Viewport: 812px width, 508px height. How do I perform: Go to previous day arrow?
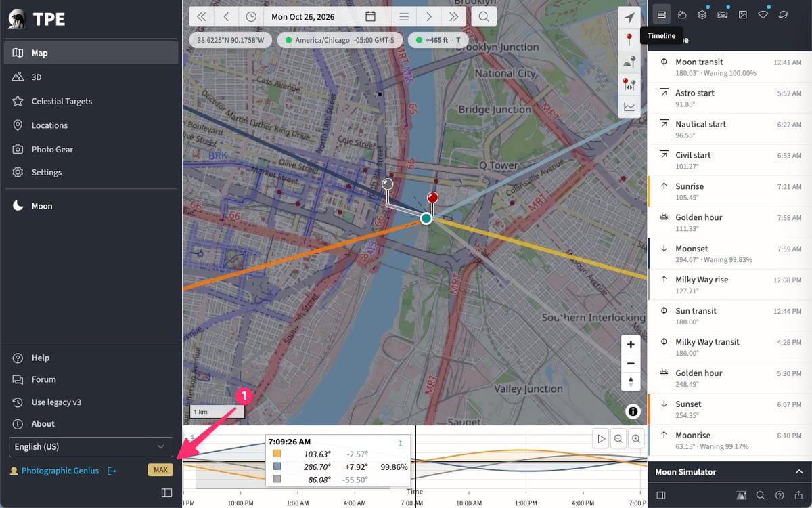226,16
